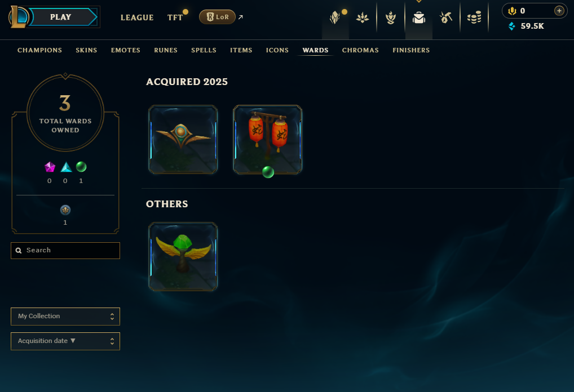Expand the My Collection dropdown
Image resolution: width=574 pixels, height=392 pixels.
pos(65,317)
